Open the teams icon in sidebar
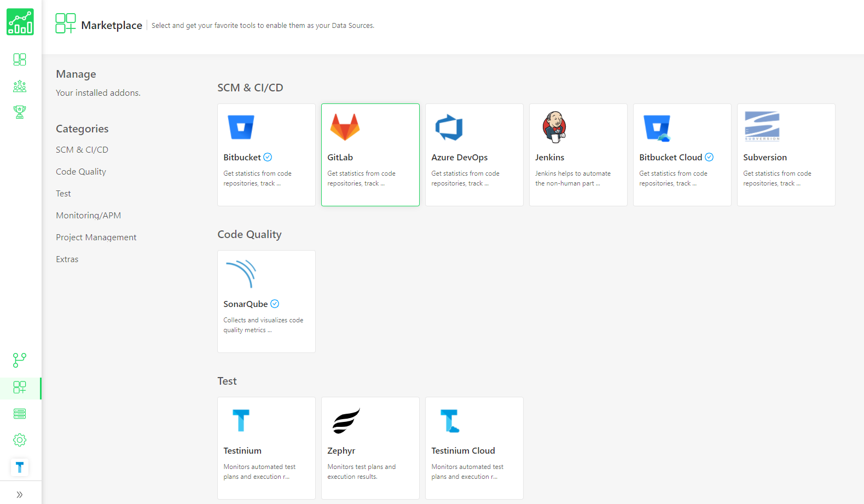The height and width of the screenshot is (504, 864). pos(20,86)
